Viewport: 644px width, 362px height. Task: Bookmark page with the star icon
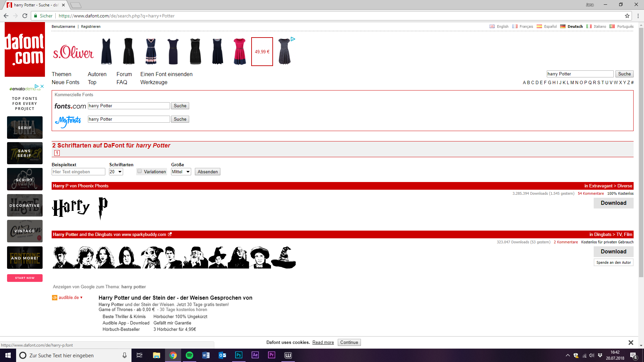point(627,16)
